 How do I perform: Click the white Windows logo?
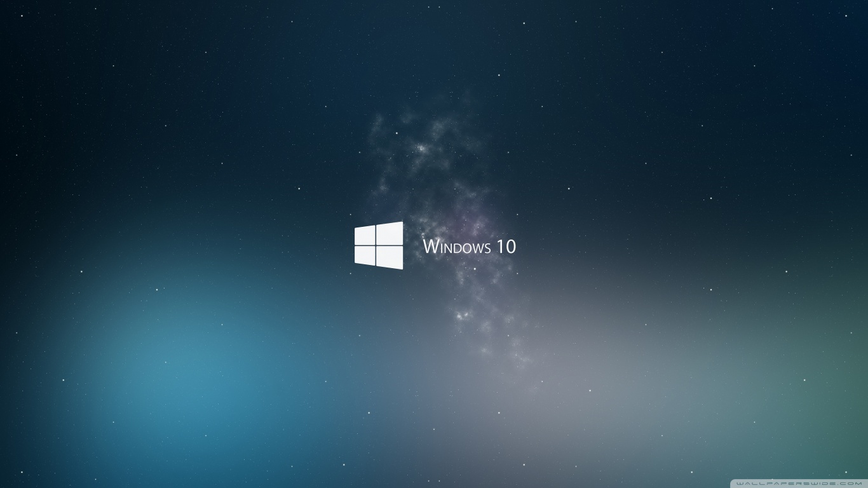[379, 245]
